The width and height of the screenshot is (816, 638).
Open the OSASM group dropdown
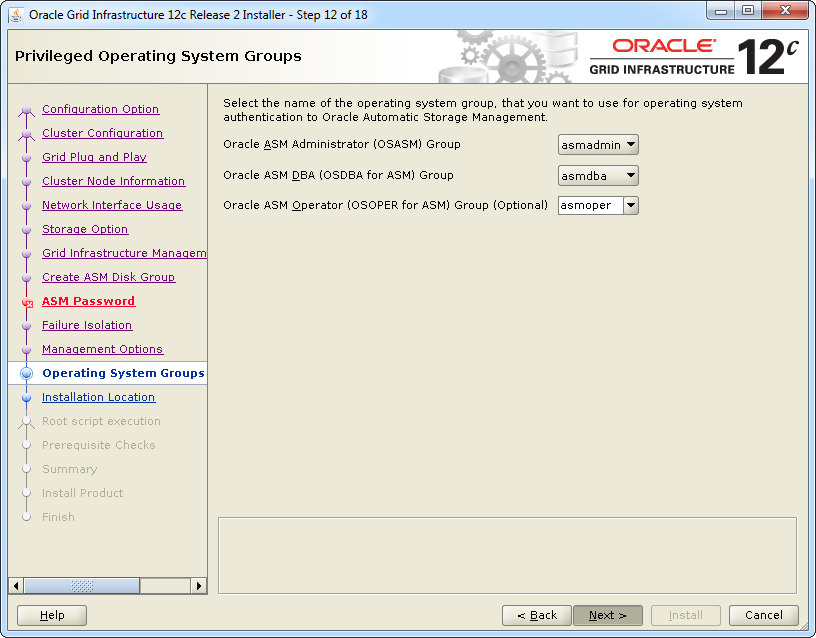click(598, 145)
